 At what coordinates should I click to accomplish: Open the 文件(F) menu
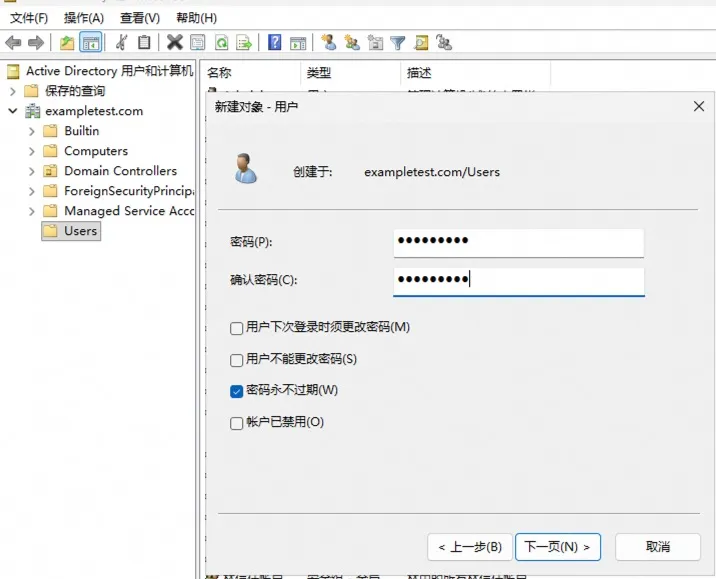[x=29, y=18]
